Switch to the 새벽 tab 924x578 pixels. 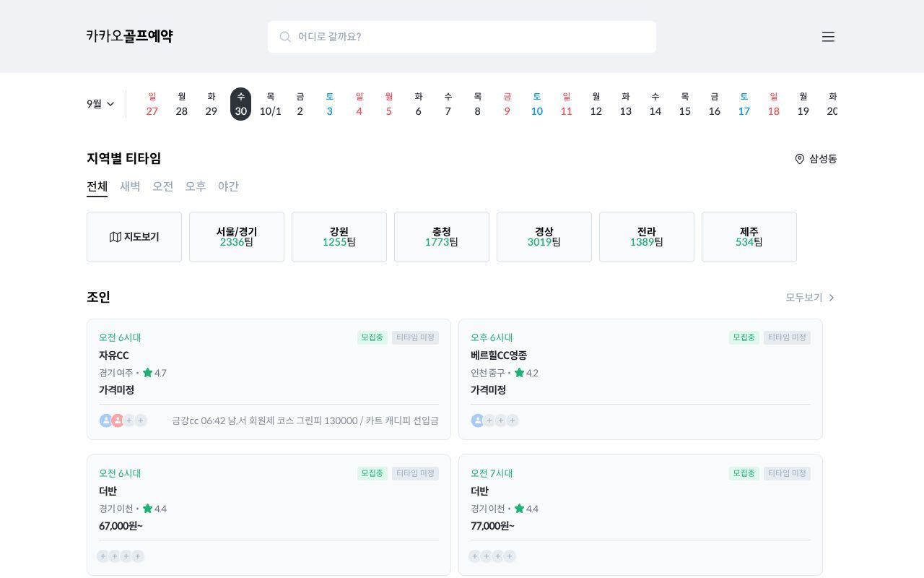pyautogui.click(x=130, y=186)
